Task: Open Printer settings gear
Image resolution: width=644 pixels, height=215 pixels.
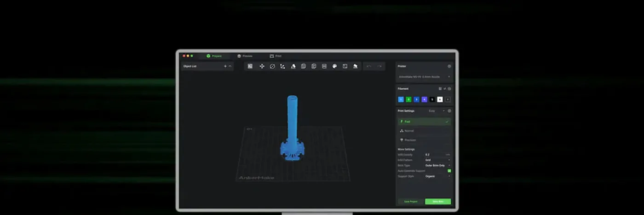Action: point(449,66)
